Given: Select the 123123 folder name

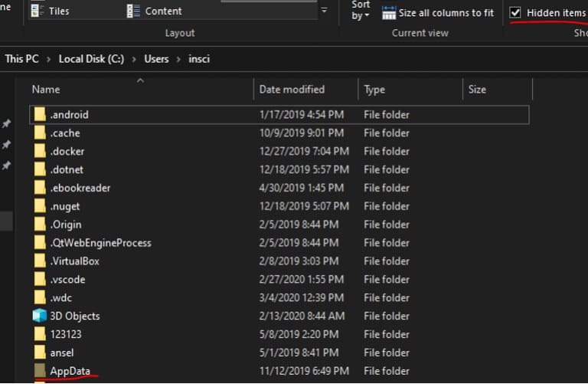Looking at the screenshot, I should coord(67,334).
